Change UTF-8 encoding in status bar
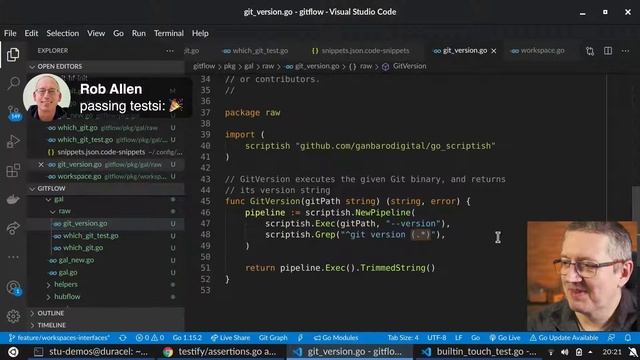This screenshot has width=640, height=360. (x=437, y=338)
